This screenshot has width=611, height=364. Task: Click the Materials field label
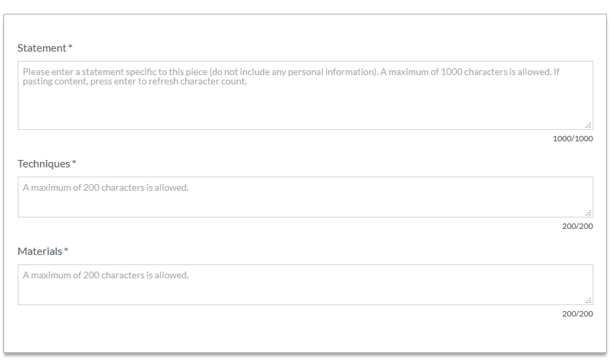pos(40,251)
